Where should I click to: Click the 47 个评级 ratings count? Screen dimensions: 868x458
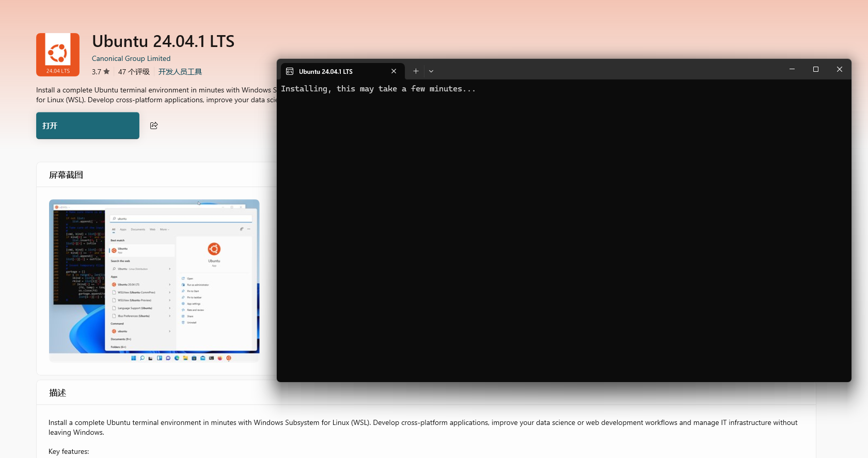pos(134,72)
